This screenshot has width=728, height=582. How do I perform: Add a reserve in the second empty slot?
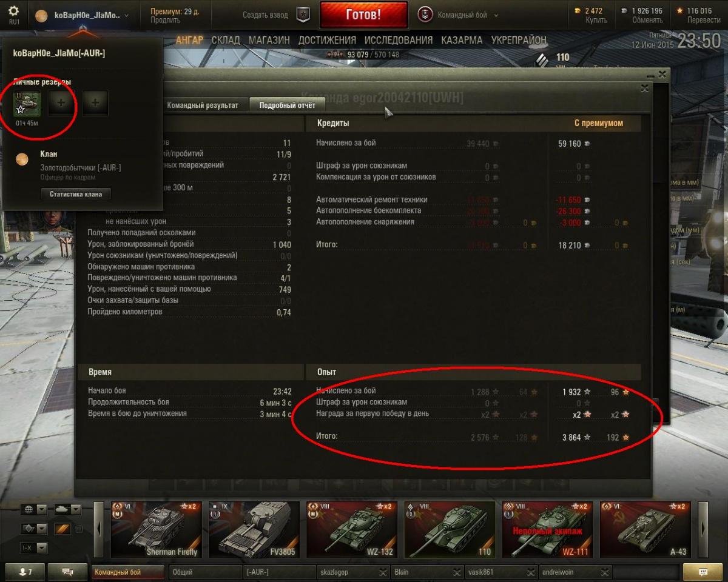point(95,103)
